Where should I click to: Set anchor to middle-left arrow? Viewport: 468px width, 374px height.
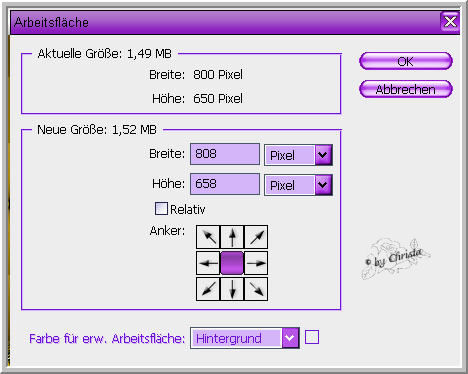(208, 263)
